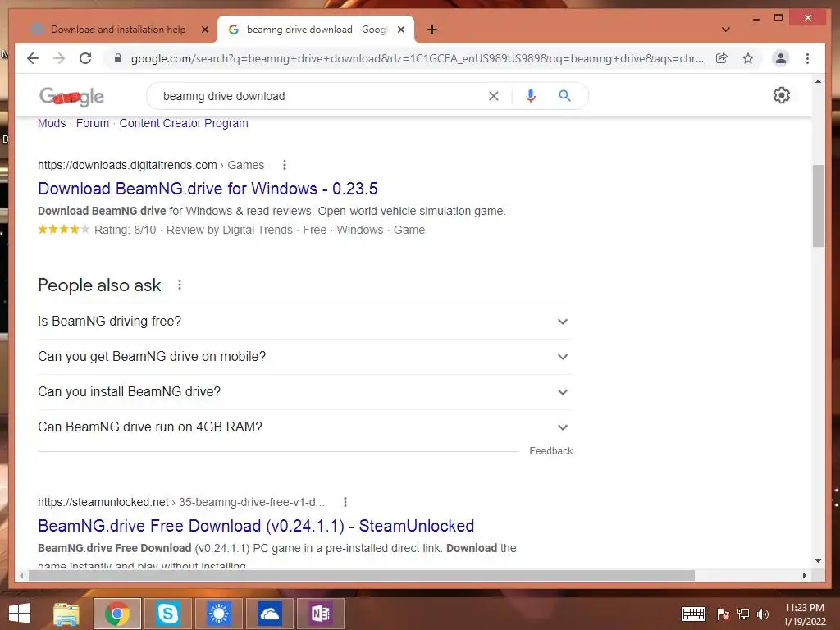The width and height of the screenshot is (840, 630).
Task: Open File Explorer from the taskbar
Action: click(x=66, y=614)
